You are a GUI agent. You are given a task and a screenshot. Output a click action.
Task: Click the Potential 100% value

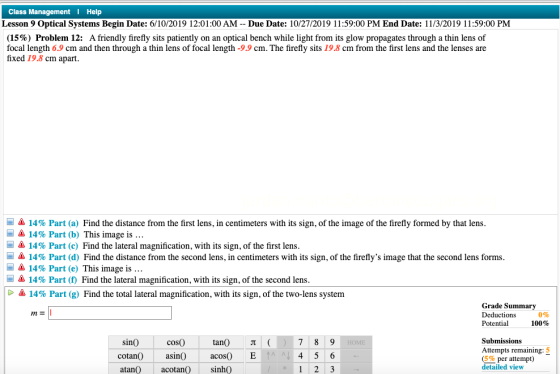[x=540, y=323]
